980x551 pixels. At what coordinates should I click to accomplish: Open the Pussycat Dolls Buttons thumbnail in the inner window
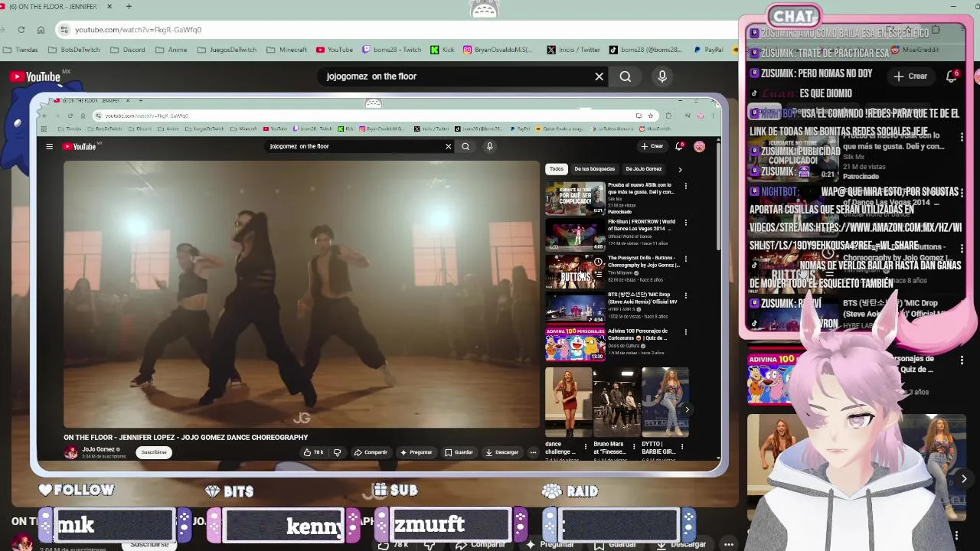[575, 272]
